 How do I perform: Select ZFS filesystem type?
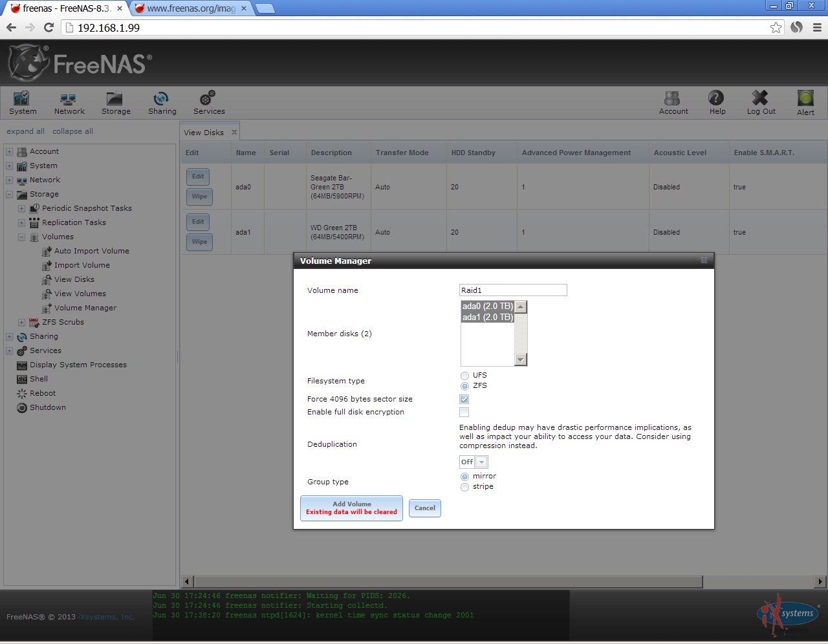coord(464,386)
